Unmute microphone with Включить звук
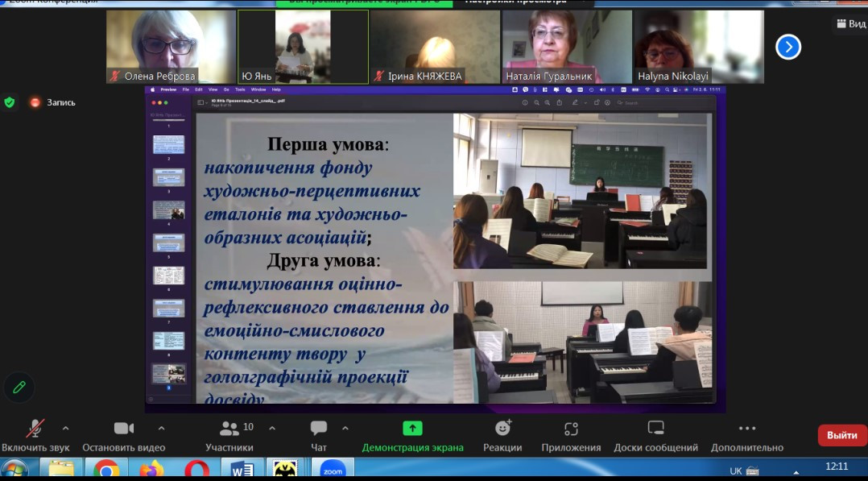Image resolution: width=868 pixels, height=481 pixels. tap(35, 436)
